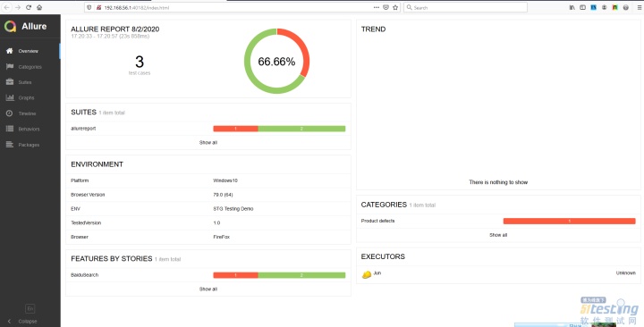Open Timeline via its clock icon
This screenshot has height=327, width=644.
pyautogui.click(x=10, y=113)
